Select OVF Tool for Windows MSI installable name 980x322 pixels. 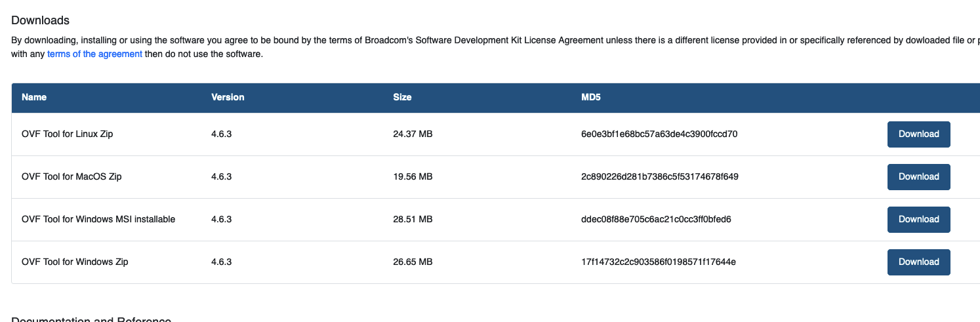click(x=98, y=219)
